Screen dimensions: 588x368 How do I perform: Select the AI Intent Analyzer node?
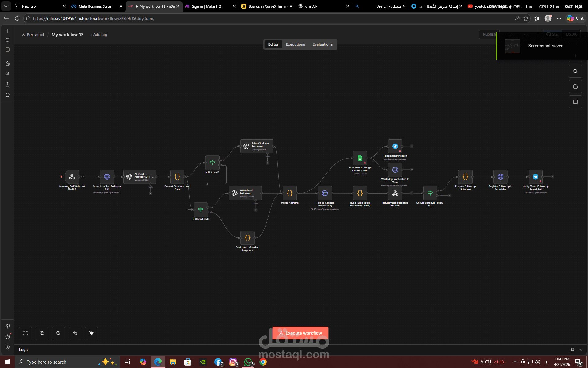point(140,177)
